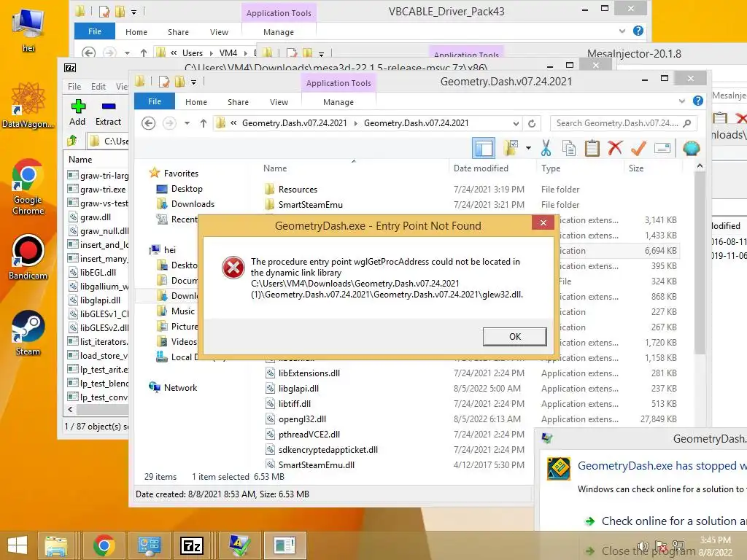Open Control Panel taskbar icon
747x560 pixels.
point(148,545)
